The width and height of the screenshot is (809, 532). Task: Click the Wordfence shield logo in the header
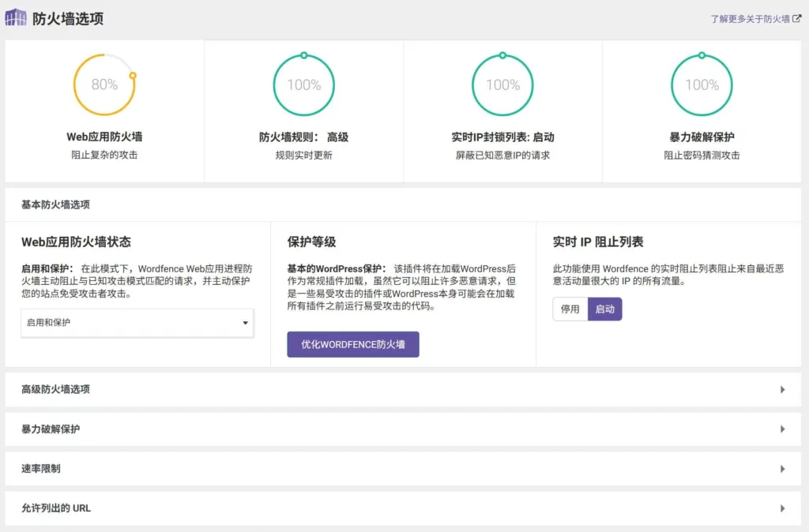click(x=14, y=17)
